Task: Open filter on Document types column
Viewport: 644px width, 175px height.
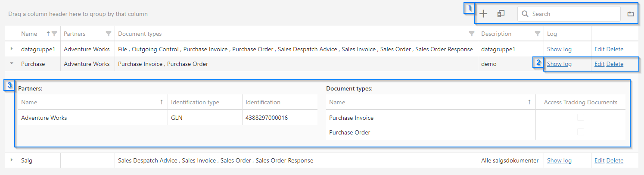Action: pos(471,34)
